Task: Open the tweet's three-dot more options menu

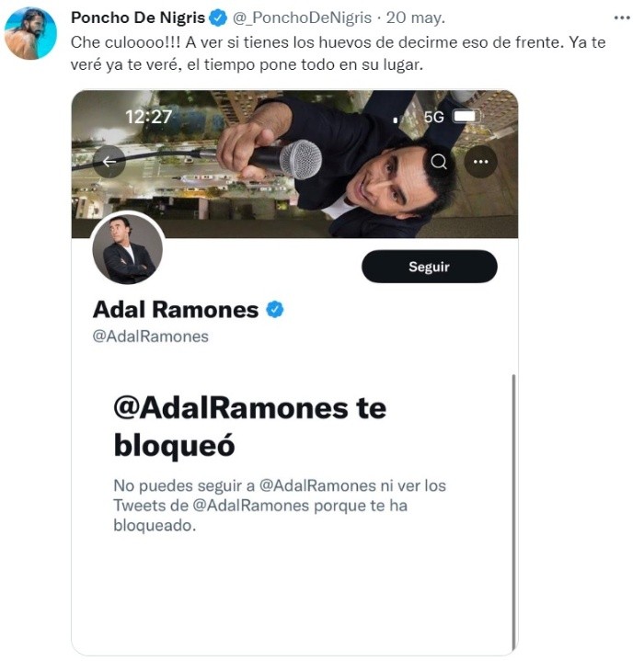Action: (622, 17)
